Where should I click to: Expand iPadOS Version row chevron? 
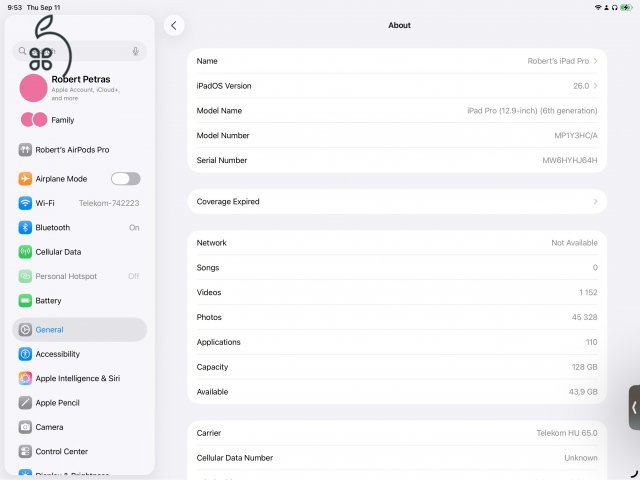[596, 86]
